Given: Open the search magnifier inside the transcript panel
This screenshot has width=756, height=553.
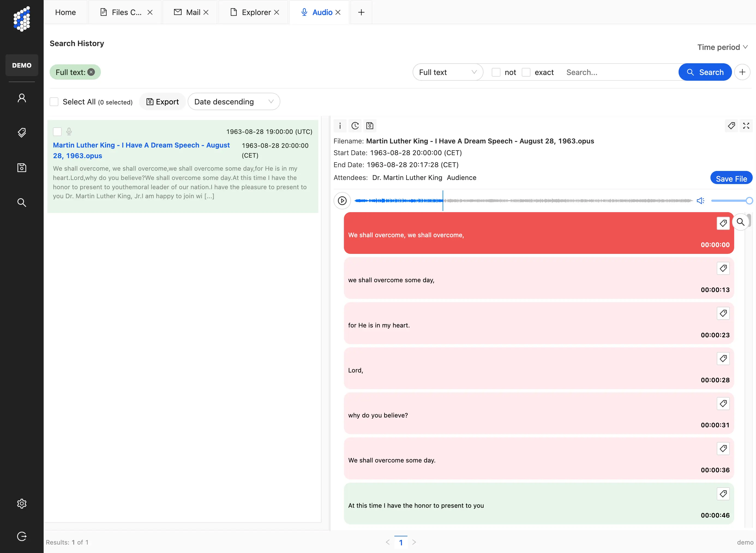Looking at the screenshot, I should click(741, 222).
